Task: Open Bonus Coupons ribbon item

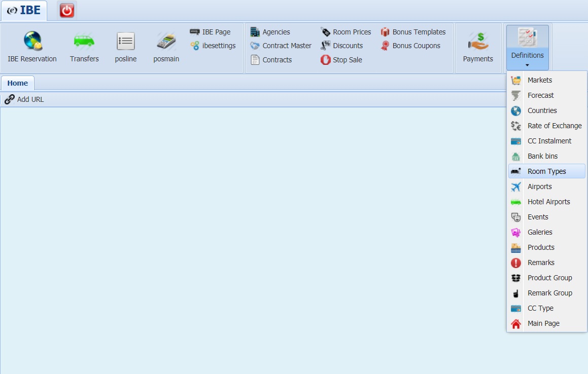Action: (410, 46)
